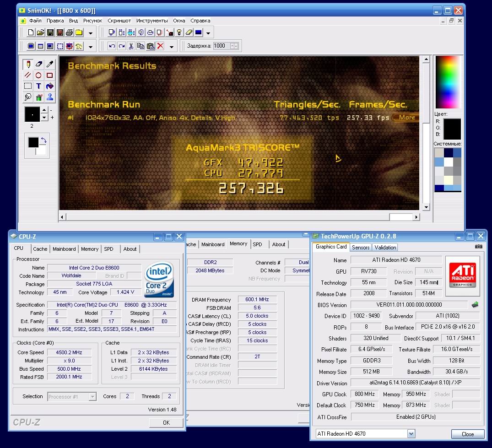Select the Pencil drawing tool

tap(28, 65)
